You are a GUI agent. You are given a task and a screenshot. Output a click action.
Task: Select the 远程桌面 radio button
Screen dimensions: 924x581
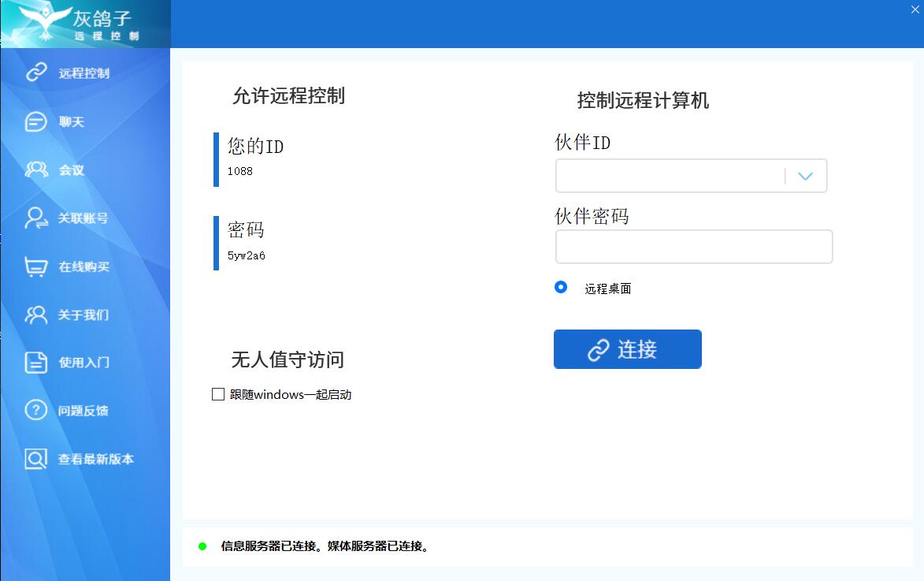(561, 287)
